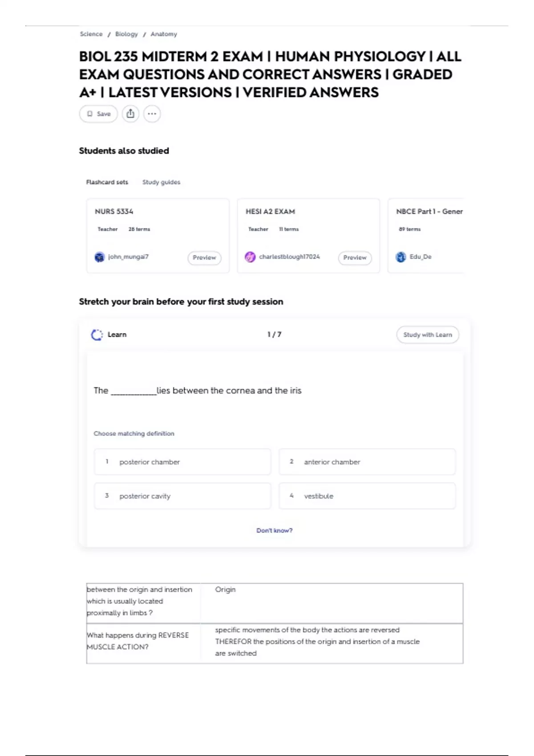Open the three-dot more options menu
Viewport: 534px width, 756px height.
[152, 114]
